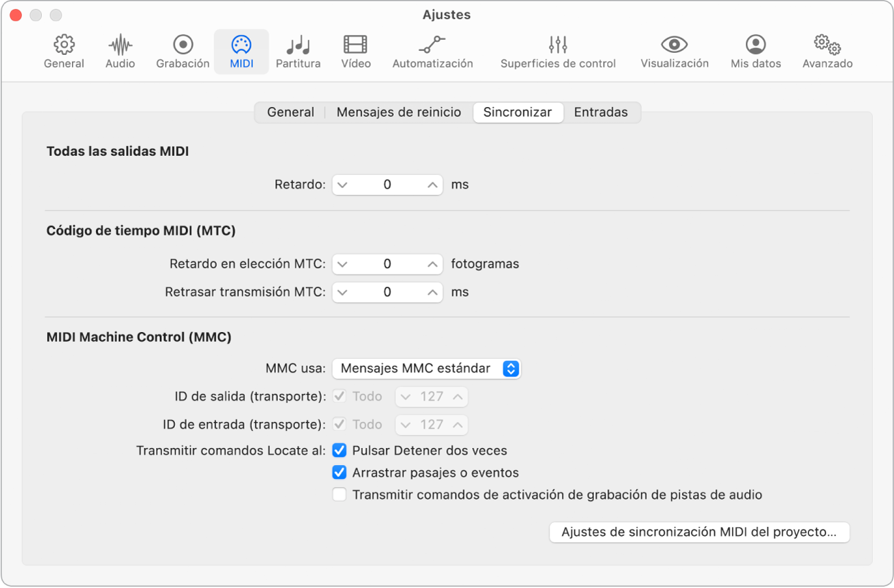This screenshot has width=894, height=588.
Task: Open the Avanzado gears pane
Action: pyautogui.click(x=827, y=52)
